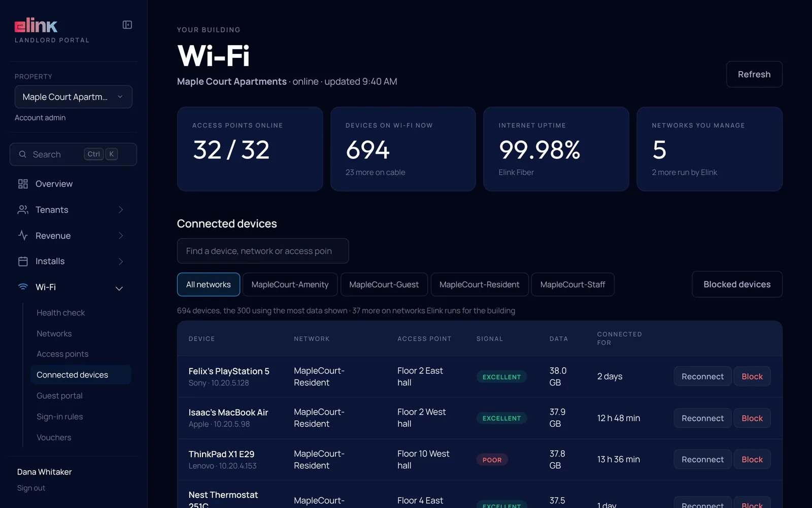Click the Signal column header
The image size is (812, 508).
(x=490, y=339)
